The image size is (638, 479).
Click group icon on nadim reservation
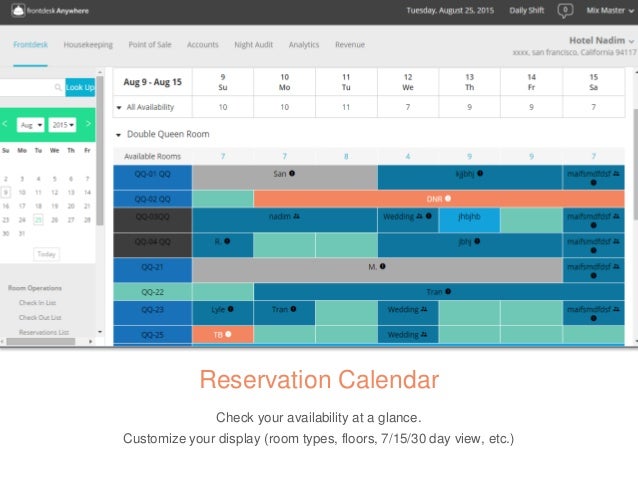(x=296, y=216)
